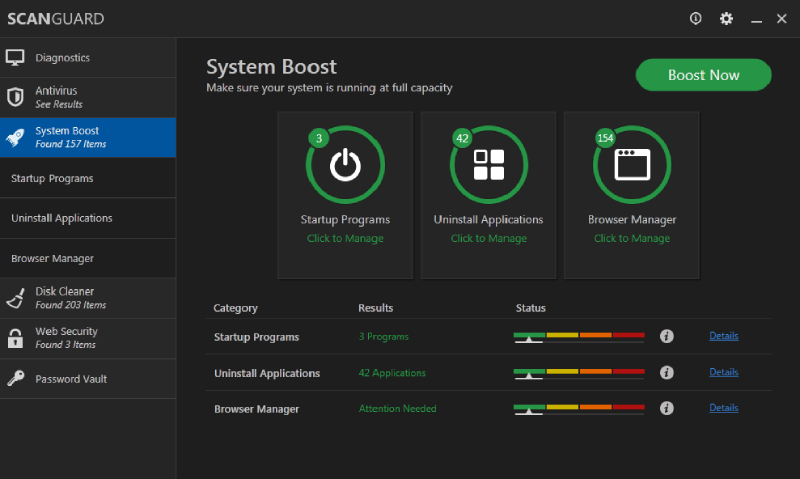The width and height of the screenshot is (800, 479).
Task: Click the badge showing 154 browser items
Action: (x=605, y=138)
